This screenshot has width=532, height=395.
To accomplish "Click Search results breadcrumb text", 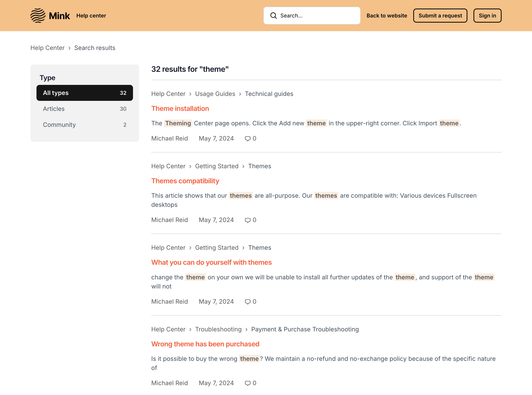I will (95, 48).
